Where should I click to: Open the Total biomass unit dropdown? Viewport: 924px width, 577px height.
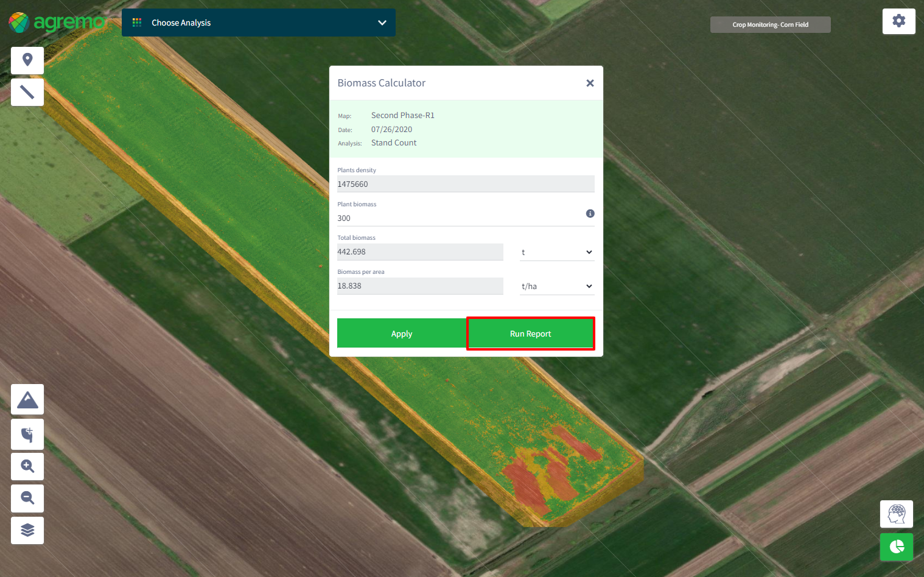pyautogui.click(x=556, y=252)
